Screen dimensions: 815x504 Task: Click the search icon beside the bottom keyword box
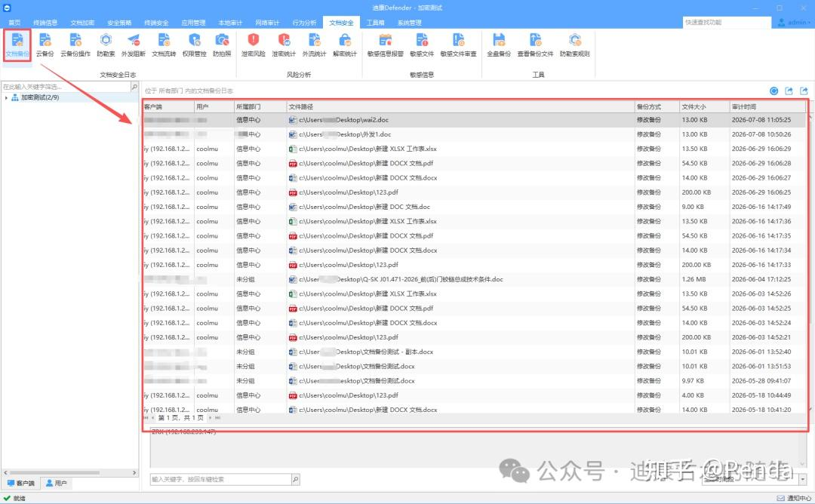295,479
